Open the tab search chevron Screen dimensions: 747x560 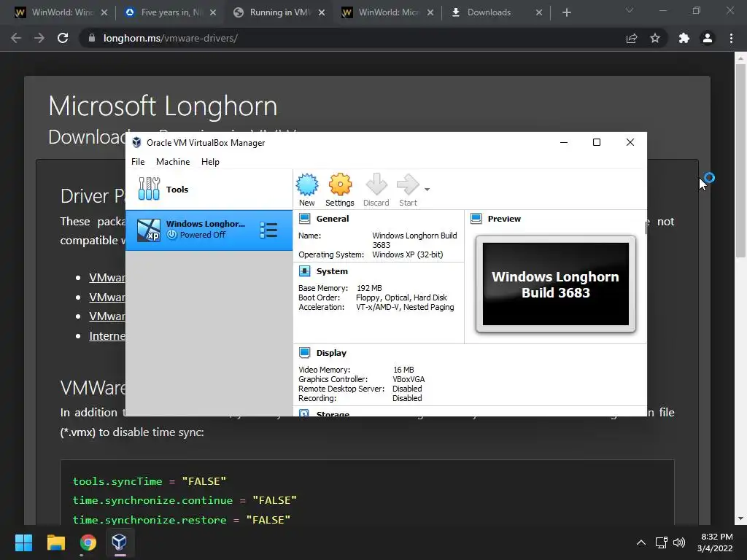pyautogui.click(x=630, y=10)
